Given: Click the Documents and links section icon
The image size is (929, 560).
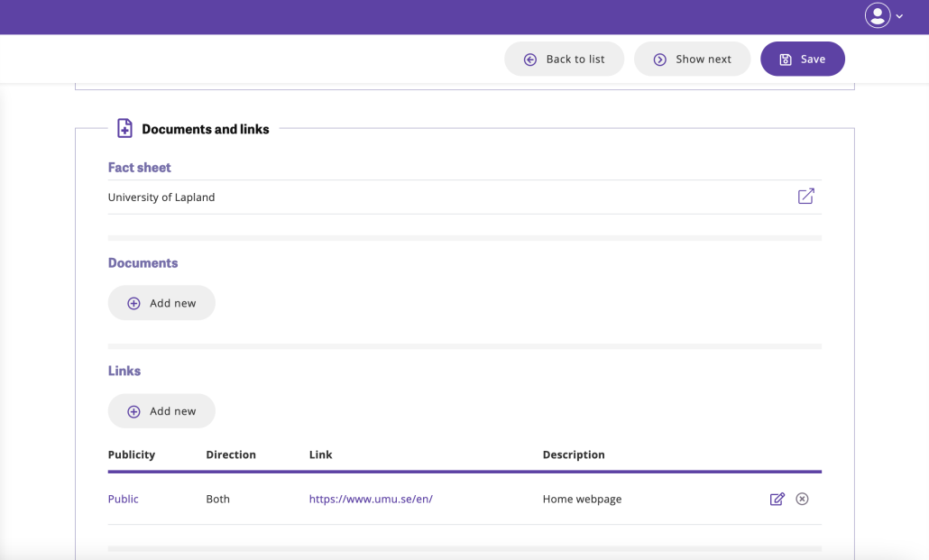Looking at the screenshot, I should tap(124, 129).
